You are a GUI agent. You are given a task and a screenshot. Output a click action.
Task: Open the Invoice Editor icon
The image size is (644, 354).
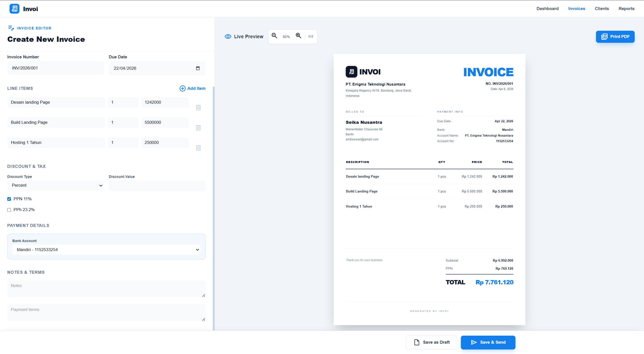(x=11, y=28)
